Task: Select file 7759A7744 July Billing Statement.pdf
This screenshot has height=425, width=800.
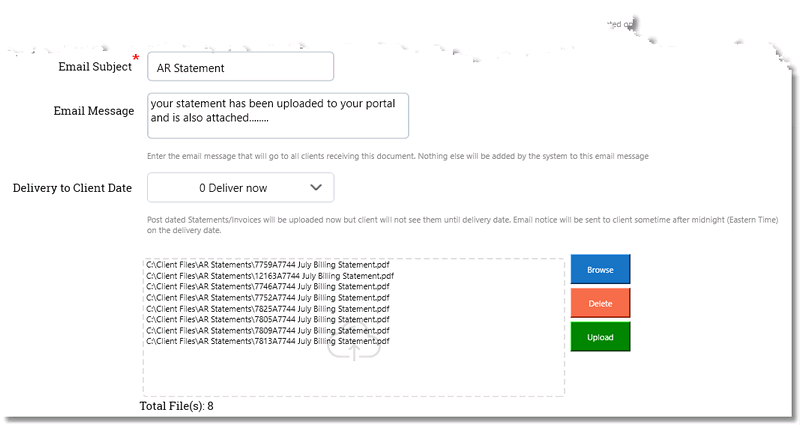Action: [268, 265]
